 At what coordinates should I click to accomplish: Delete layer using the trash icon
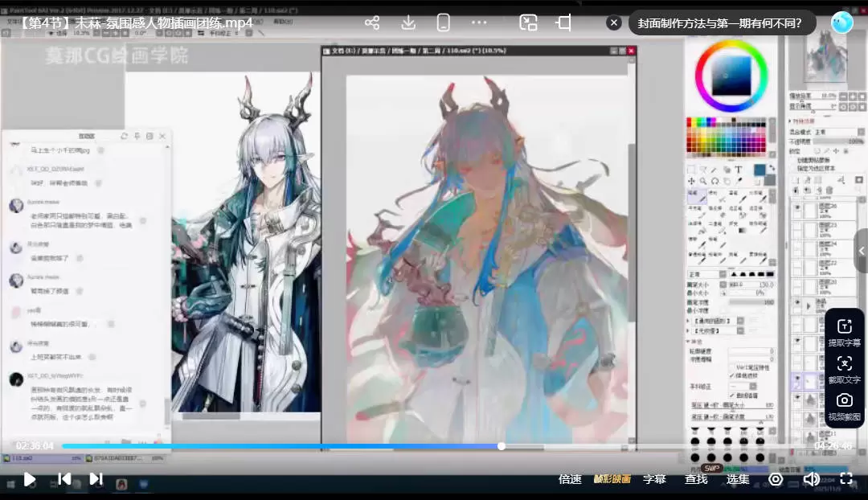tap(829, 190)
